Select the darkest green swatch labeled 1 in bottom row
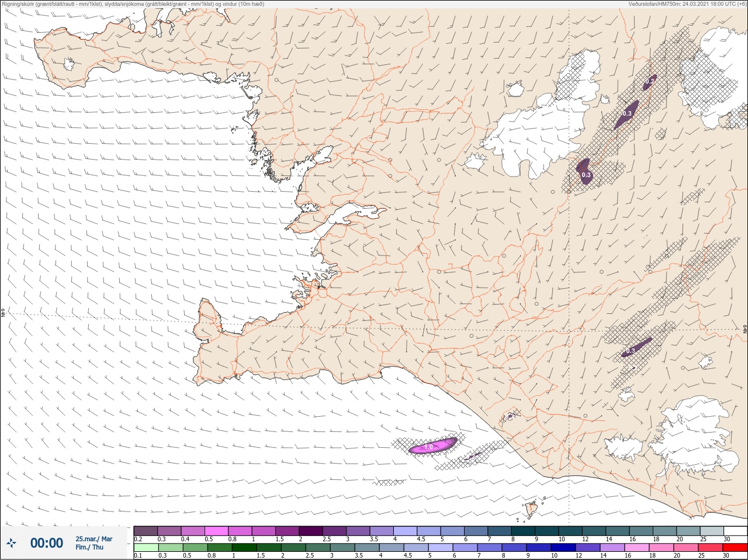The image size is (748, 560). pyautogui.click(x=243, y=548)
